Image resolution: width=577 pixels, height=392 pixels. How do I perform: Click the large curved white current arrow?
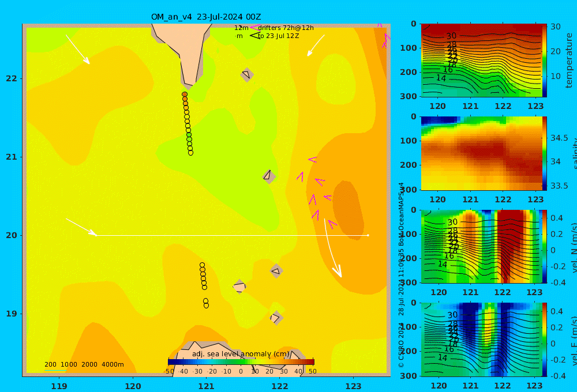pyautogui.click(x=332, y=248)
